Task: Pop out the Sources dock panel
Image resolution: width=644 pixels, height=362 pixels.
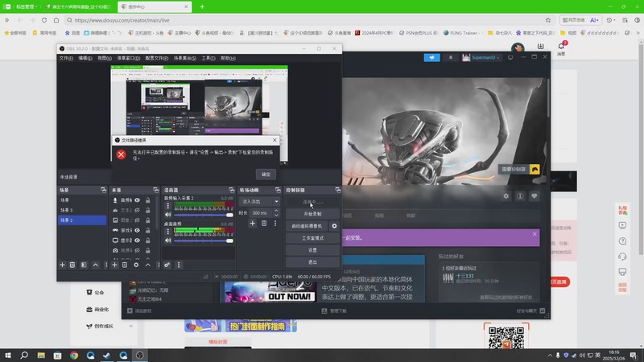Action: click(155, 190)
